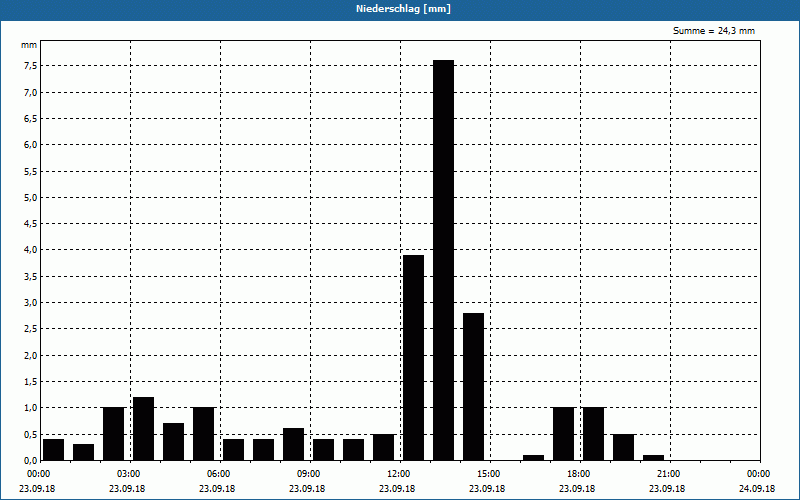Select the 4,0 y-axis value
The width and height of the screenshot is (800, 500).
[x=30, y=250]
